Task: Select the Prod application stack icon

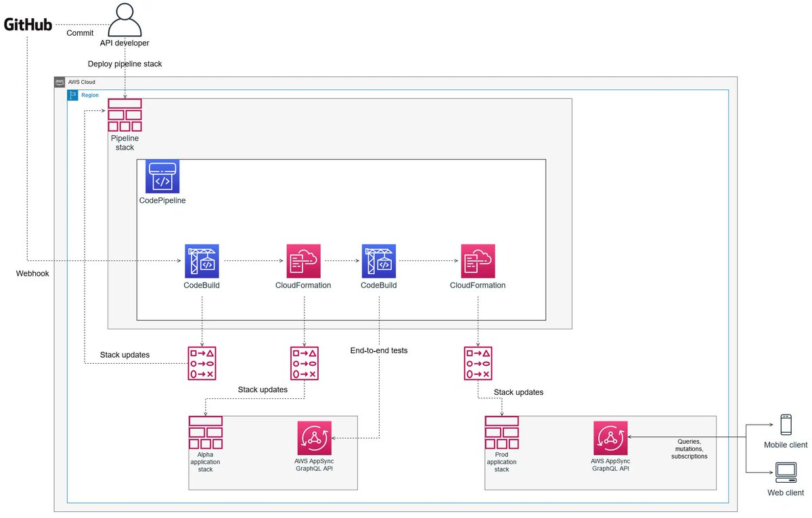Action: (502, 432)
